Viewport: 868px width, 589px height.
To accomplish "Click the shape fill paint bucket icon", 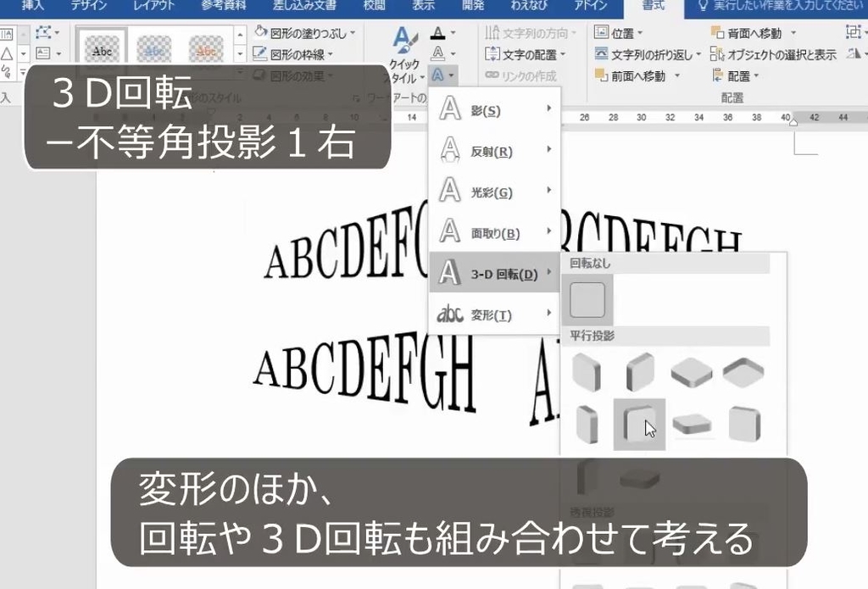I will tap(260, 31).
